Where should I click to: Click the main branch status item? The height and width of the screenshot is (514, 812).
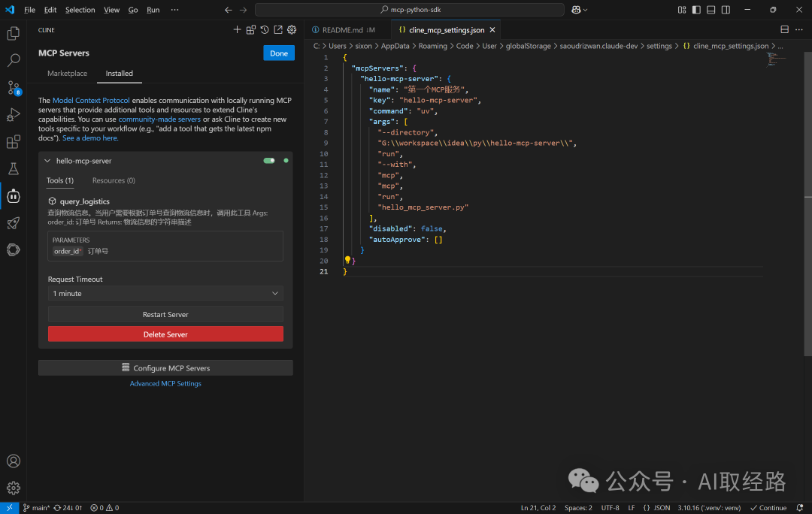pos(36,508)
